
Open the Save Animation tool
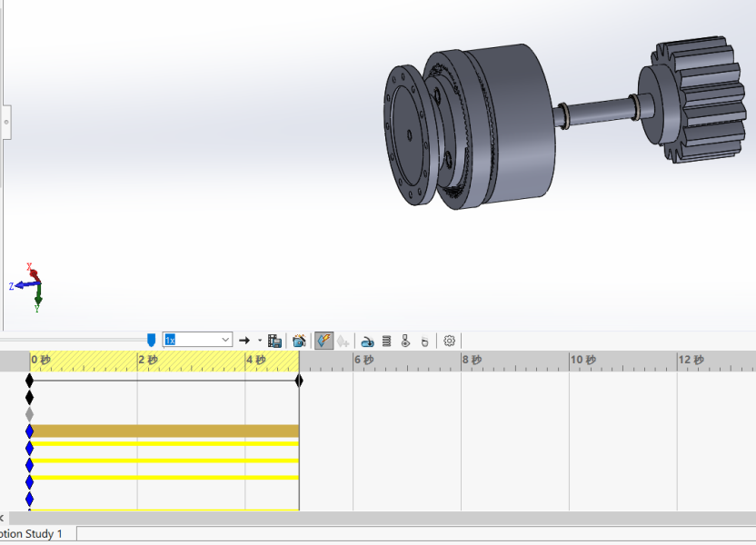click(x=274, y=341)
